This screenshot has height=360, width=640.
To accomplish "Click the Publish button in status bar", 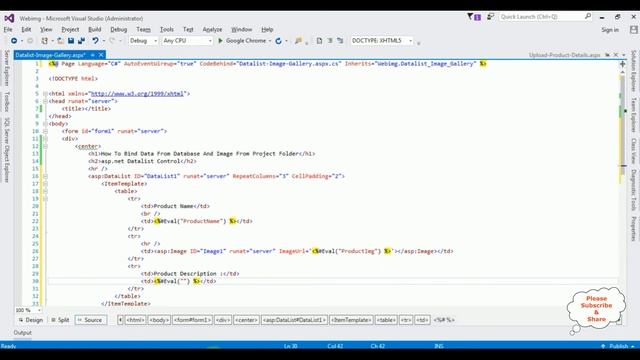I will pos(618,346).
